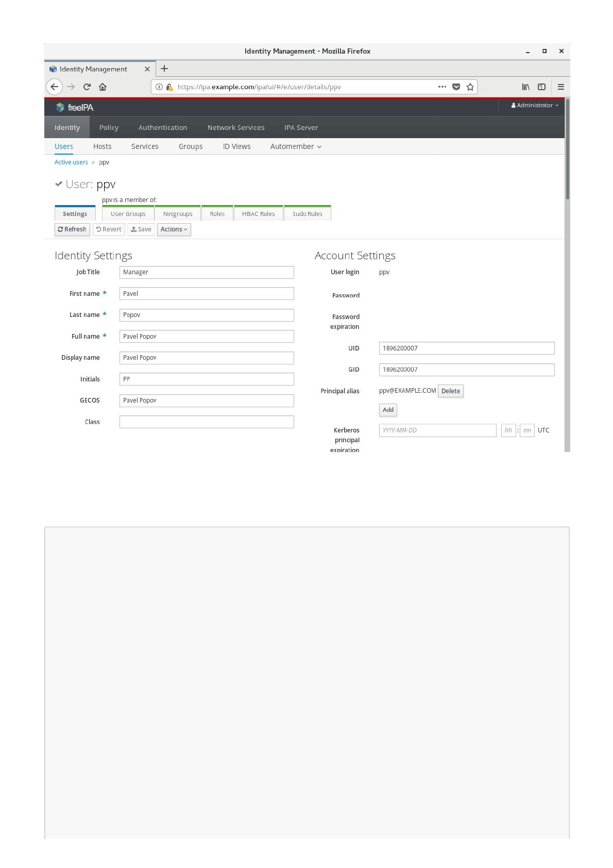613x868 pixels.
Task: Open the HBAC Rules tab
Action: (259, 213)
